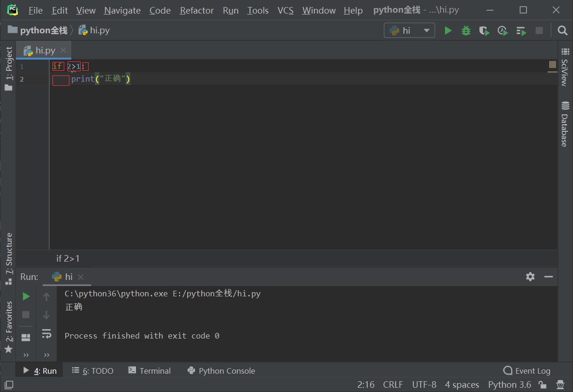
Task: Launch the profiler for hi
Action: (503, 30)
